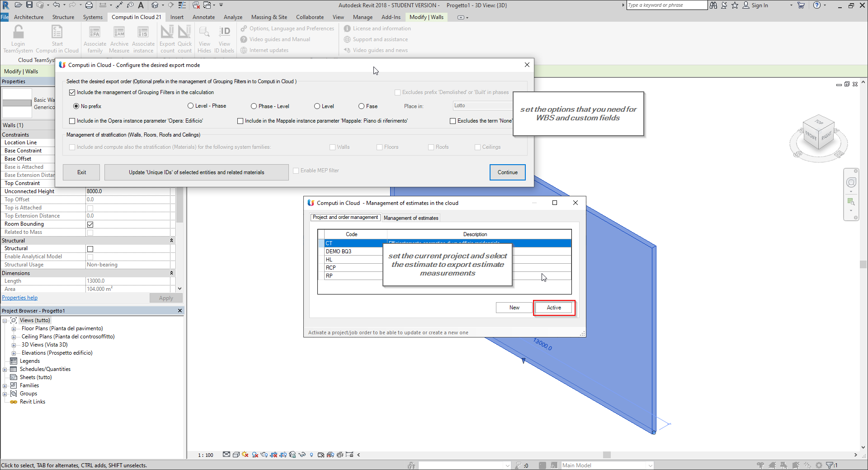
Task: Toggle the Structural checkbox in Properties
Action: click(90, 249)
